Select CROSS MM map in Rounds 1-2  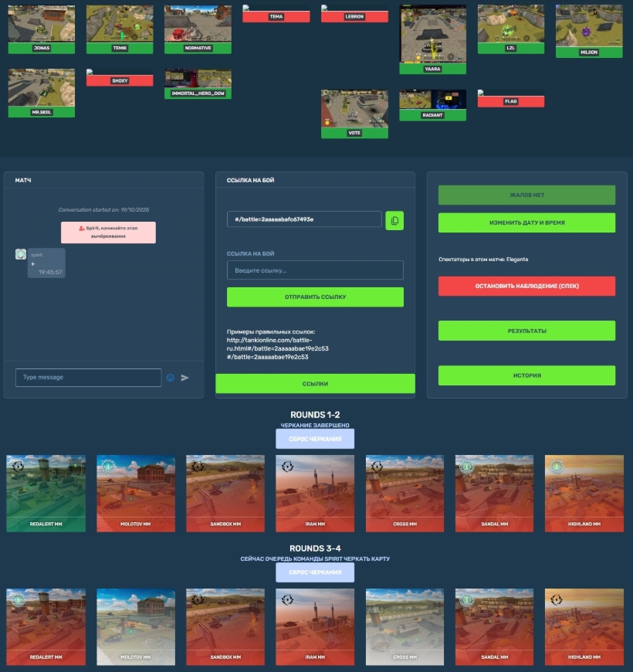405,494
